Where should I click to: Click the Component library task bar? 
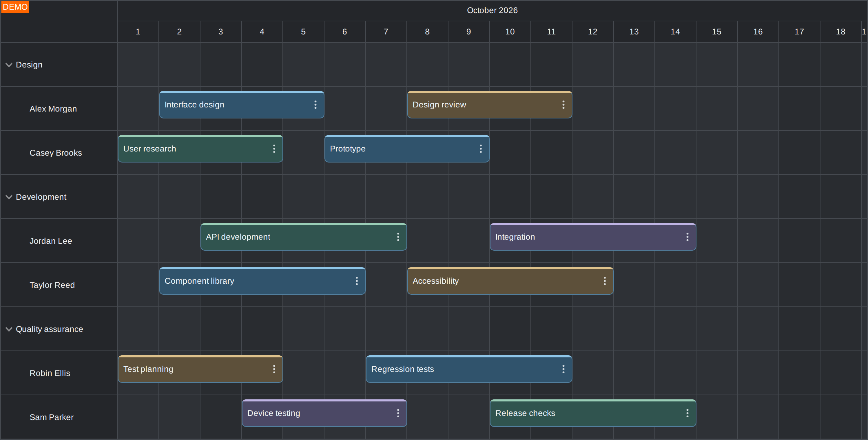262,281
